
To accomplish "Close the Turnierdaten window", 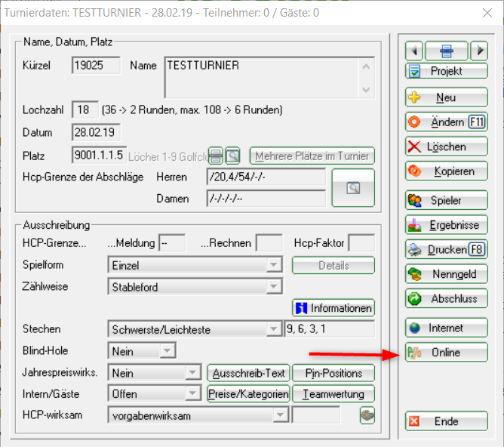I will [487, 13].
